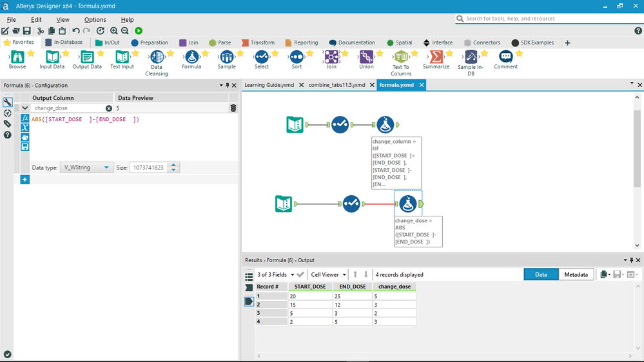Click the change_dose column header
The height and width of the screenshot is (362, 644).
(x=395, y=287)
